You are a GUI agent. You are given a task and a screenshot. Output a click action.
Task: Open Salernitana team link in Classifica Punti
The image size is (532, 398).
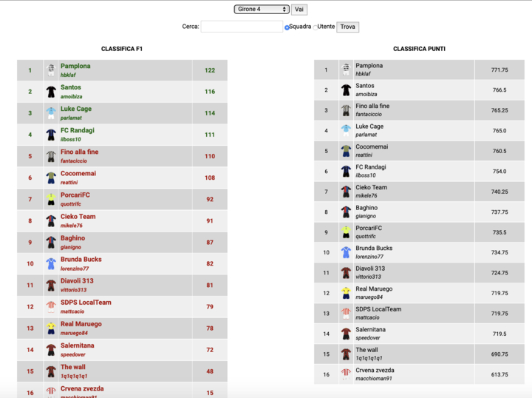coord(370,329)
